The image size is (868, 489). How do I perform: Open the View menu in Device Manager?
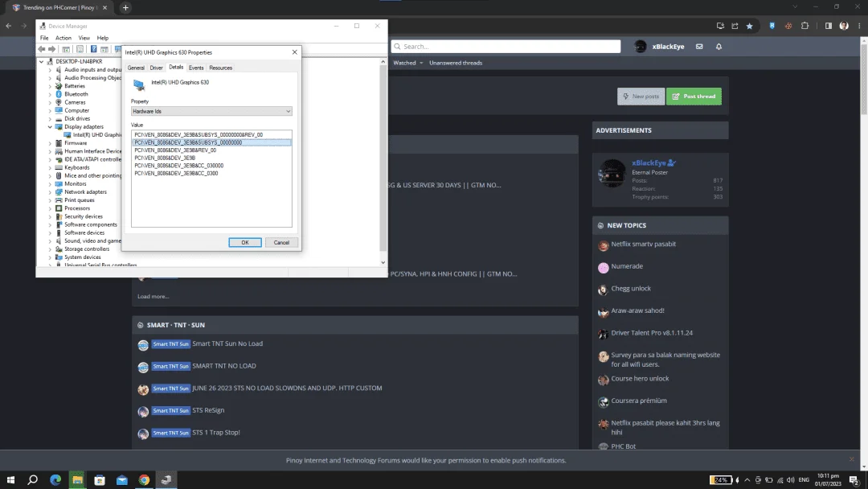[x=84, y=38]
